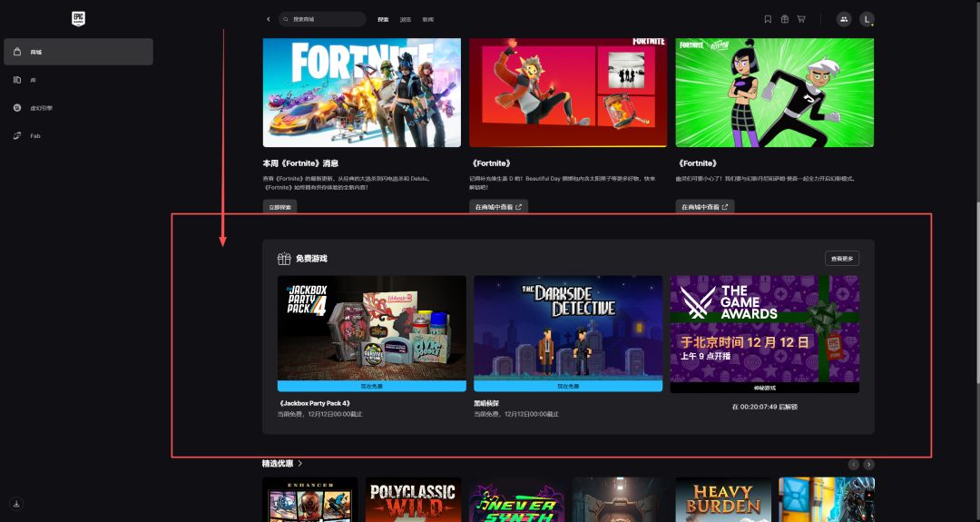Click the gift icon beside 免费游戏
Image resolution: width=980 pixels, height=522 pixels.
click(x=284, y=258)
